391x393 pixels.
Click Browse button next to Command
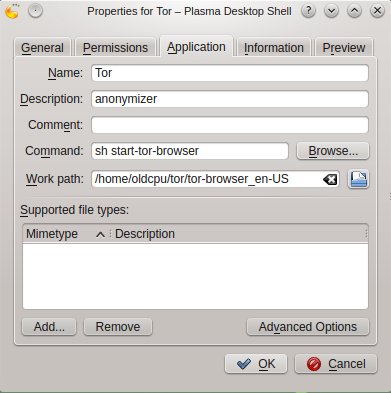point(333,151)
